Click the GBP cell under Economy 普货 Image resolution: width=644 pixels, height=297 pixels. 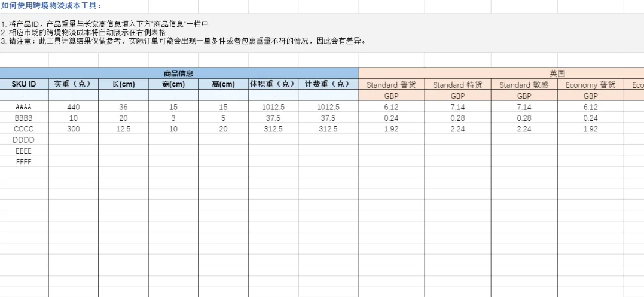(x=591, y=96)
